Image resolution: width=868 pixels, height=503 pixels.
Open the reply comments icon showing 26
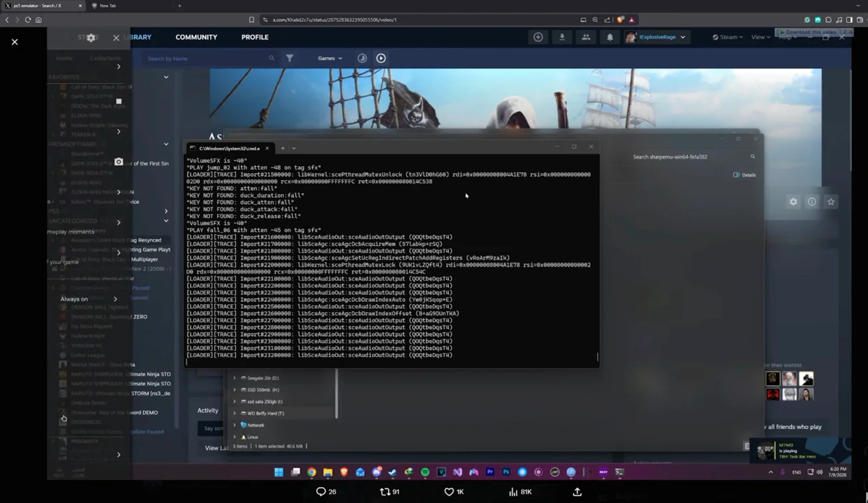(326, 492)
